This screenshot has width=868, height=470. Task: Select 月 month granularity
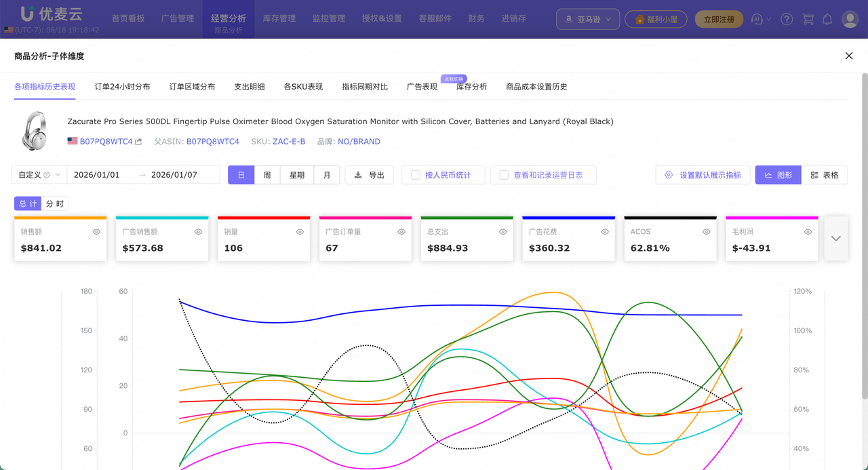click(x=327, y=175)
